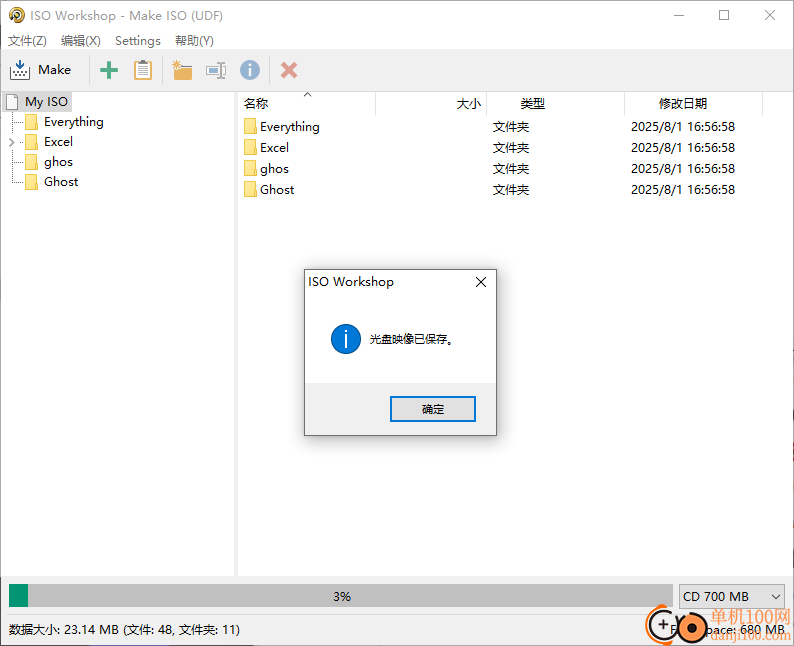Screen dimensions: 794x646
Task: Sort by the 修改日期 column header
Action: click(x=693, y=104)
